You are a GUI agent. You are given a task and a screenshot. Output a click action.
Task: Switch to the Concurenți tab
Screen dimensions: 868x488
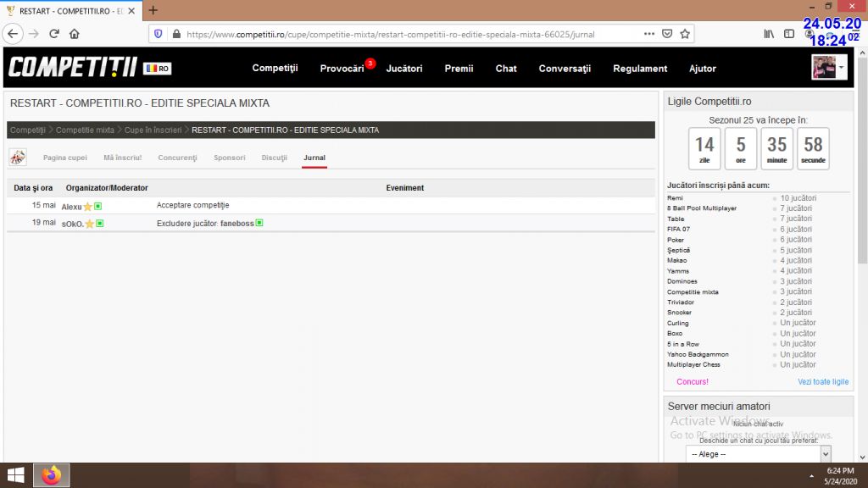click(x=177, y=158)
